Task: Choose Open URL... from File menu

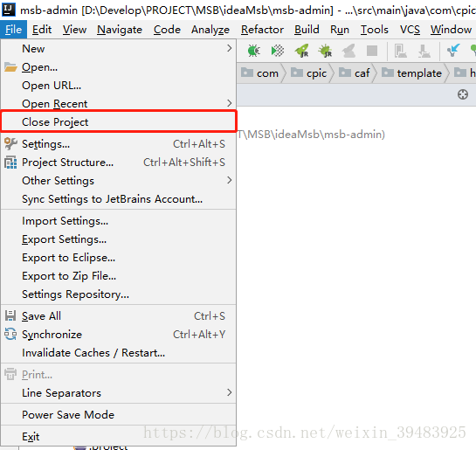Action: coord(119,86)
